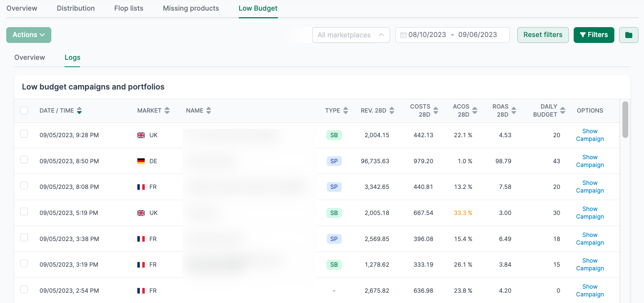Image resolution: width=644 pixels, height=303 pixels.
Task: Open the Actions dropdown menu
Action: tap(29, 35)
